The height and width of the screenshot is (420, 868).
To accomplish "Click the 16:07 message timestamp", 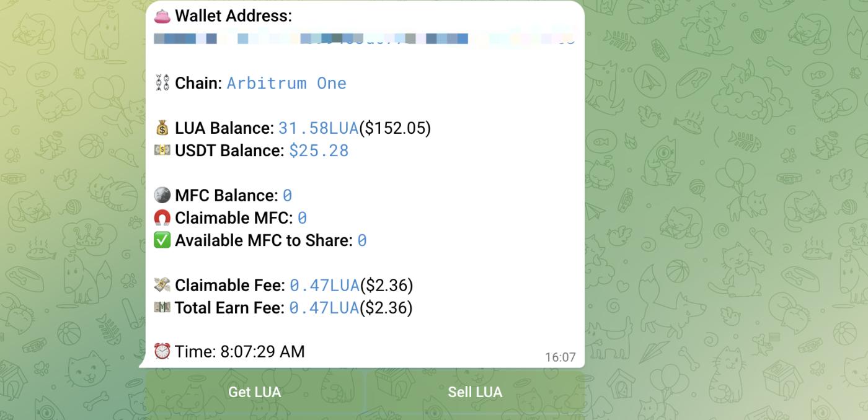I will pyautogui.click(x=560, y=357).
